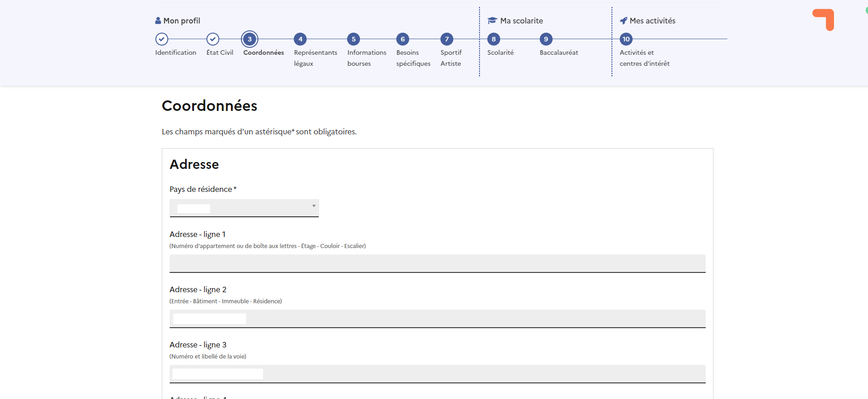Click the Baccalauréat step label

coord(559,52)
